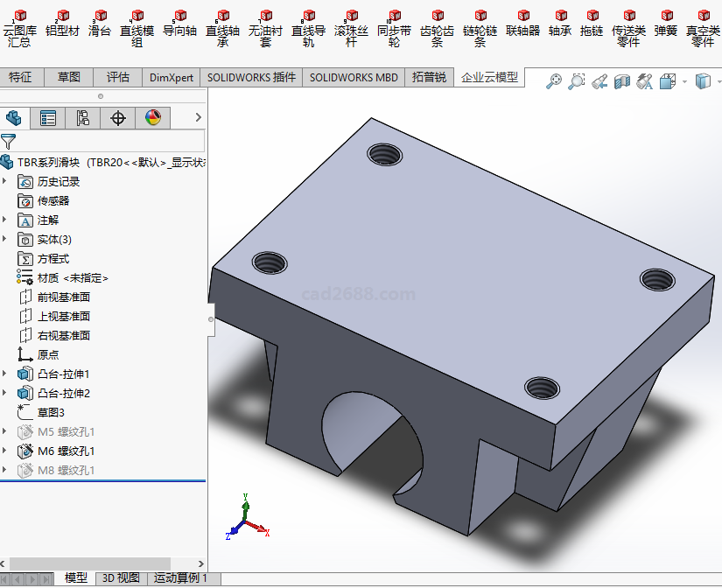The width and height of the screenshot is (722, 588).
Task: Toggle the Section View icon
Action: pos(622,81)
